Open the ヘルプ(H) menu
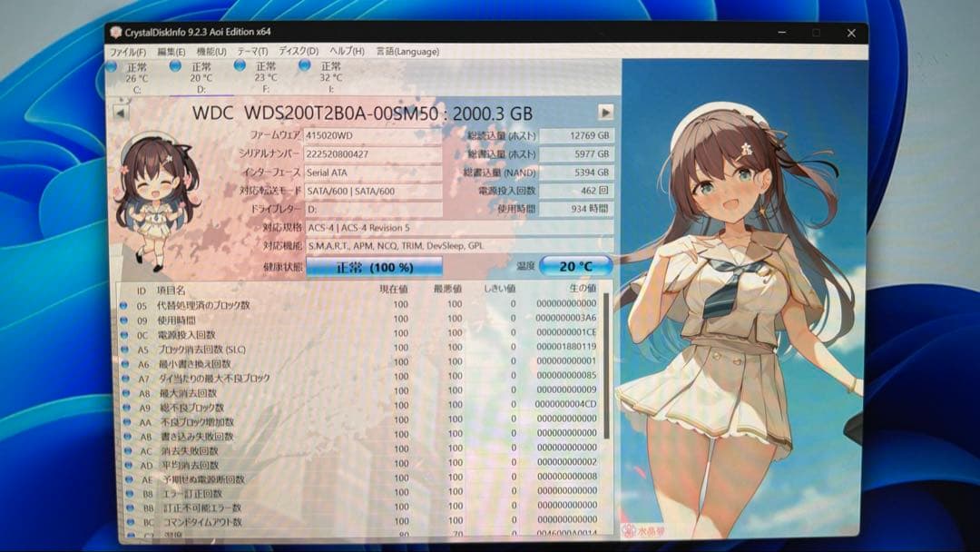 click(x=347, y=51)
